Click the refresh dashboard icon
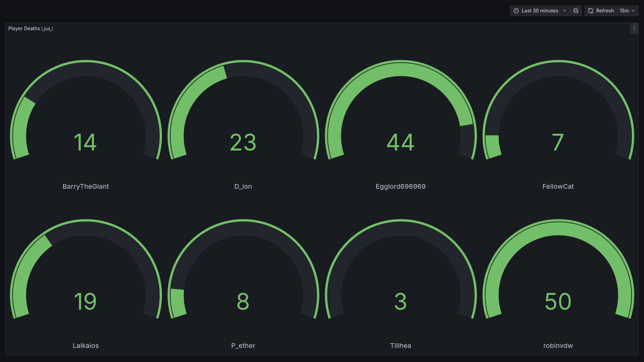 coord(591,11)
